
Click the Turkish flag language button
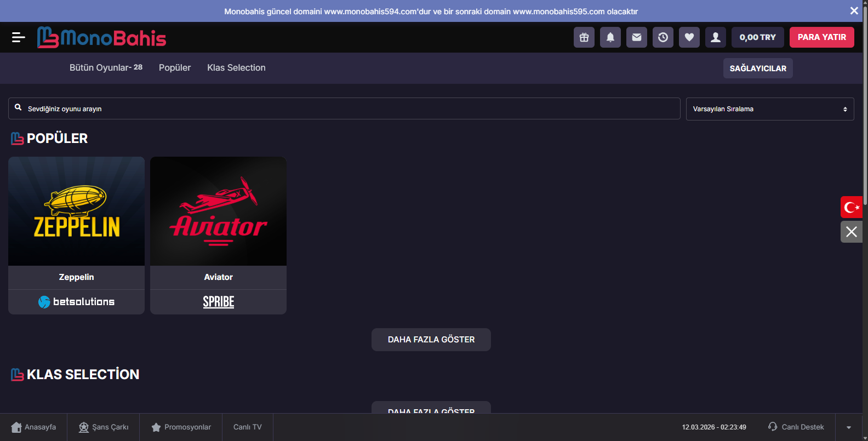(852, 207)
